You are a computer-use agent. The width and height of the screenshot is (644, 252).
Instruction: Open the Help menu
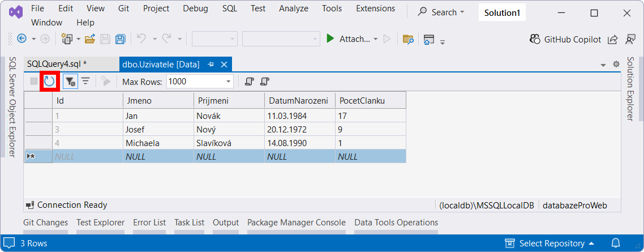(x=85, y=22)
